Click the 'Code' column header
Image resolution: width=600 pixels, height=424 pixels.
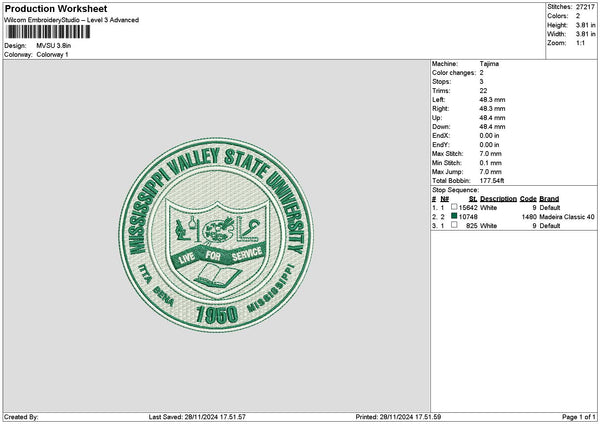coord(528,199)
